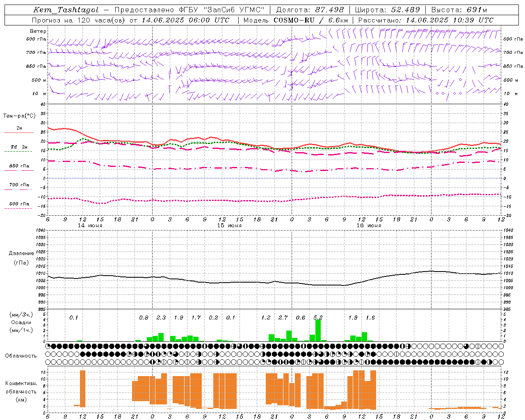Image resolution: width=525 pixels, height=420 pixels.
Task: Click the (мм/3ч.) units label
Action: 21,315
